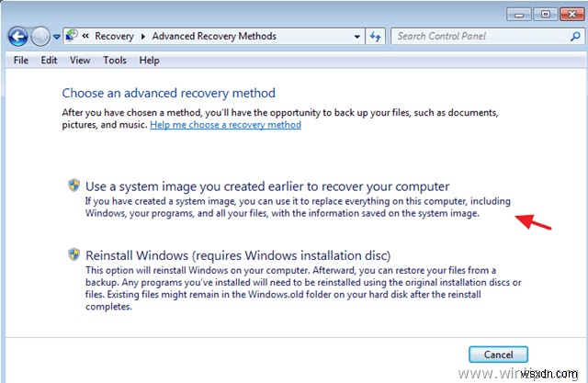This screenshot has width=588, height=383.
Task: Click text starting 'After you have chosen a method'
Action: click(x=280, y=118)
